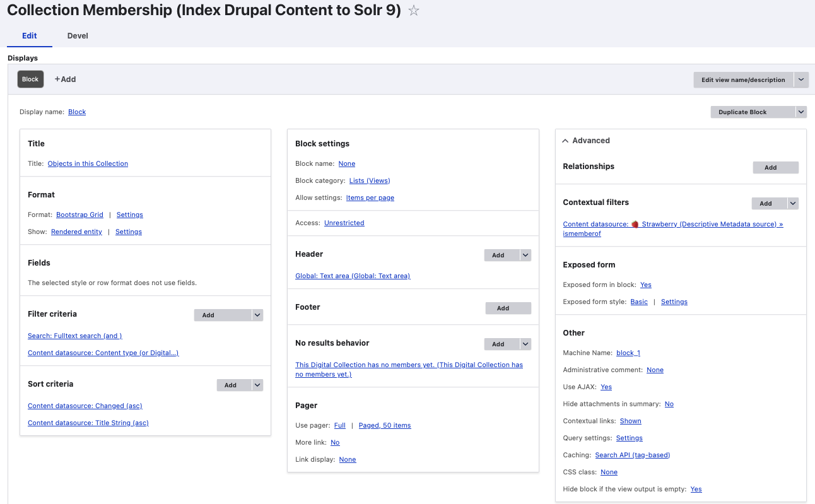The width and height of the screenshot is (815, 504).
Task: Expand Filter criteria Add dropdown arrow
Action: (257, 315)
